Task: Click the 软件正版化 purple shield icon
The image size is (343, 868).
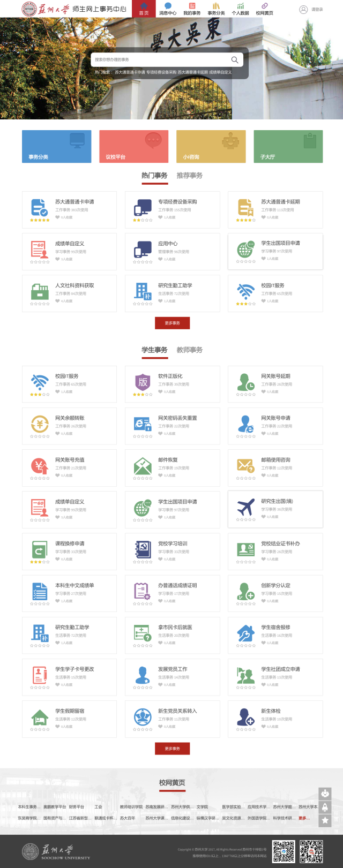Action: pos(143,382)
